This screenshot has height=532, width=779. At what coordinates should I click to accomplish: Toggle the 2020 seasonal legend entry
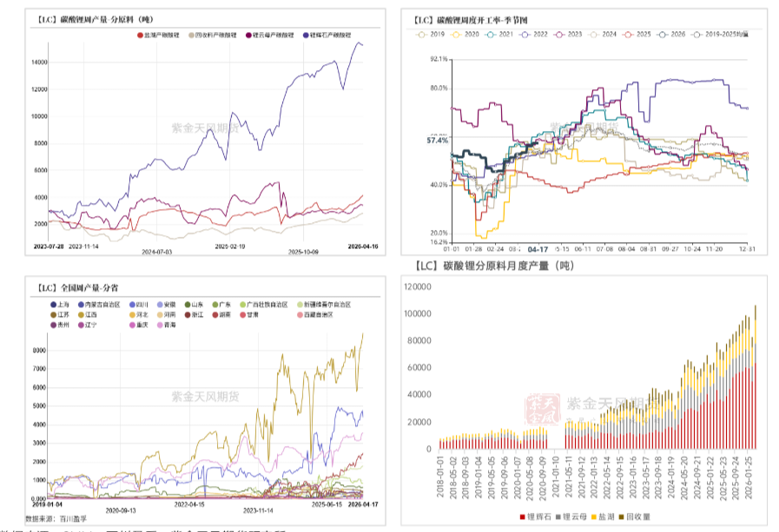(x=457, y=34)
